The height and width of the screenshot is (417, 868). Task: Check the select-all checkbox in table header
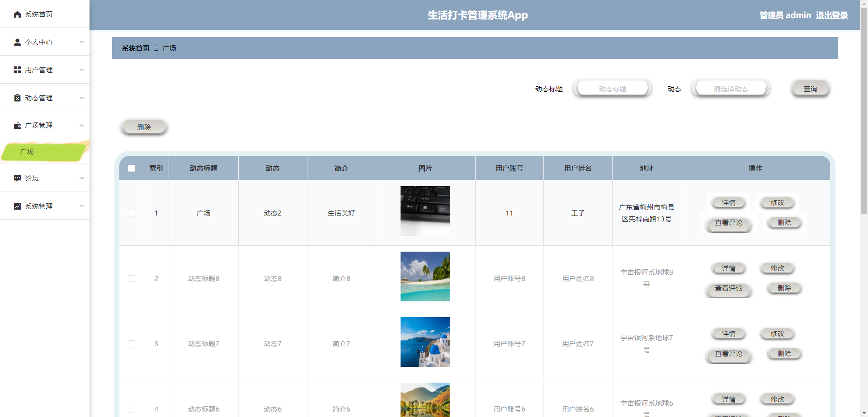(x=131, y=168)
